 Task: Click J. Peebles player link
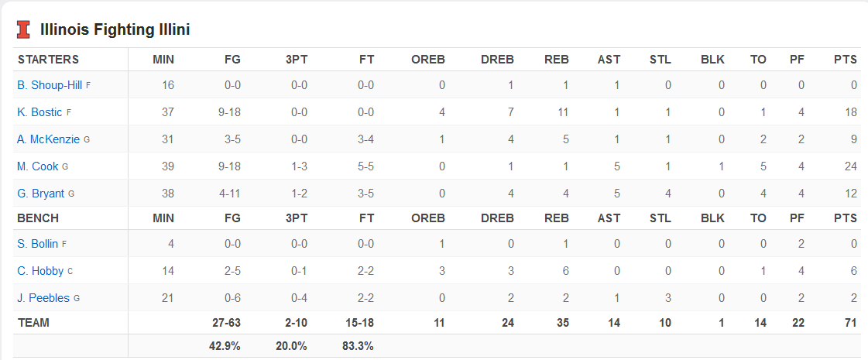(43, 298)
